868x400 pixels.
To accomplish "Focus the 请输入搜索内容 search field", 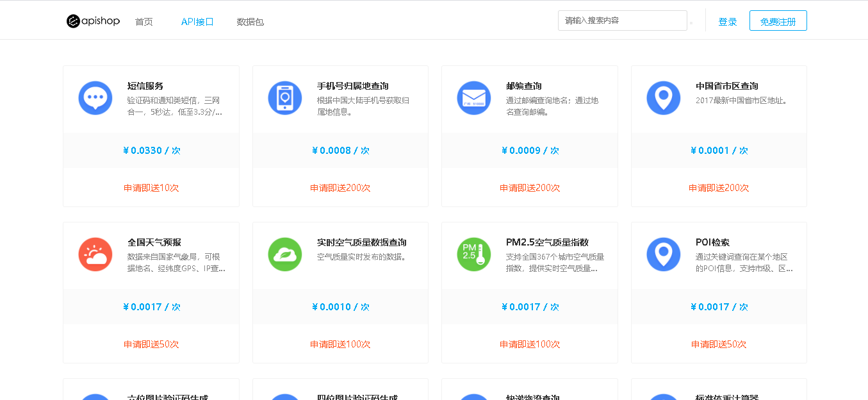I will click(621, 21).
